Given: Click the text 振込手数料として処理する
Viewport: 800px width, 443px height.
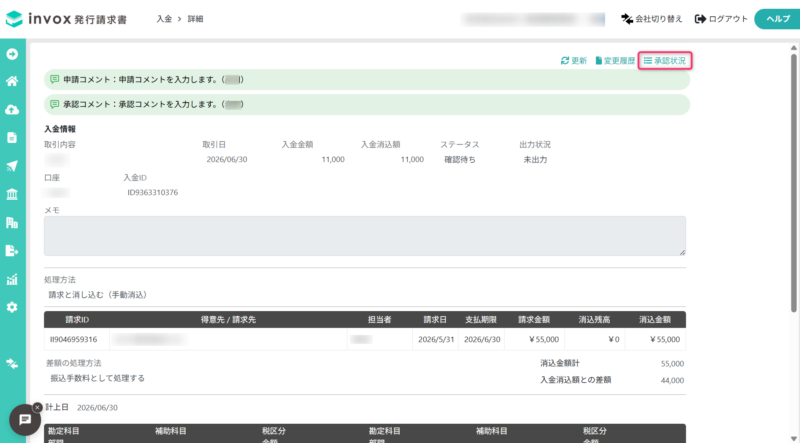Looking at the screenshot, I should (97, 378).
